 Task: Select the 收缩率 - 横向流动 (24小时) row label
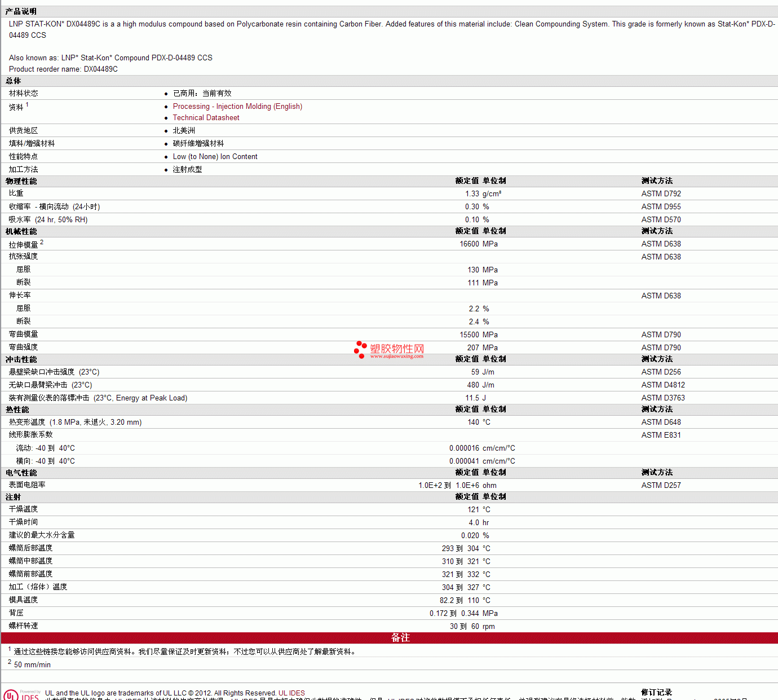(x=54, y=207)
